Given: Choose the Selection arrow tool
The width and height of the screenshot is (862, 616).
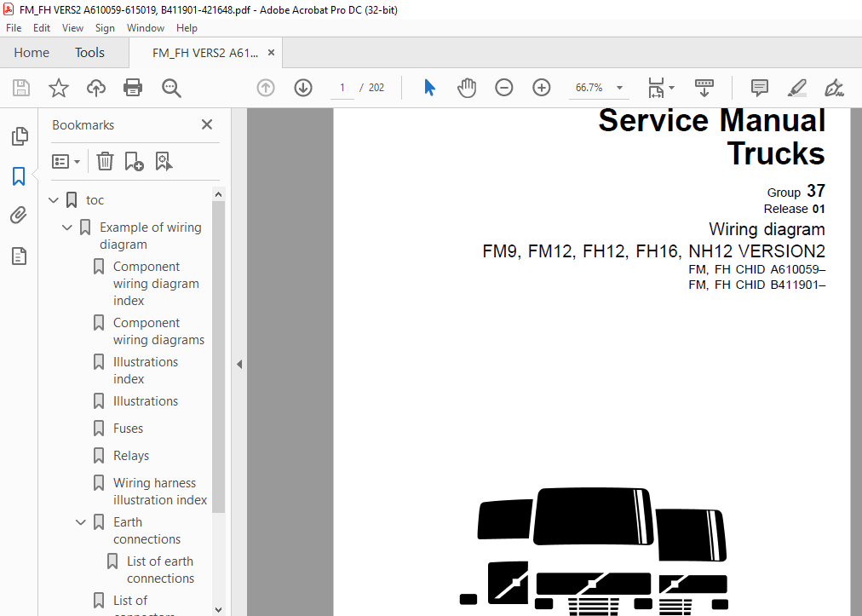Looking at the screenshot, I should tap(429, 88).
